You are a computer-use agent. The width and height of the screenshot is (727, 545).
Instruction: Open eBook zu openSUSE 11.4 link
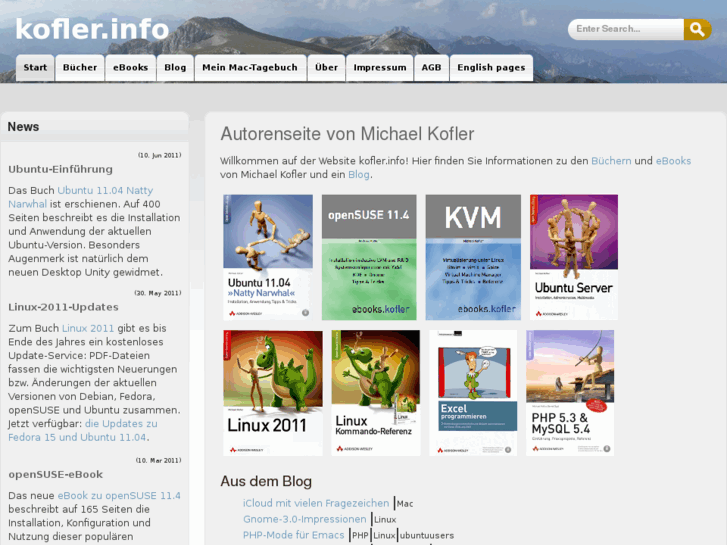coord(119,496)
